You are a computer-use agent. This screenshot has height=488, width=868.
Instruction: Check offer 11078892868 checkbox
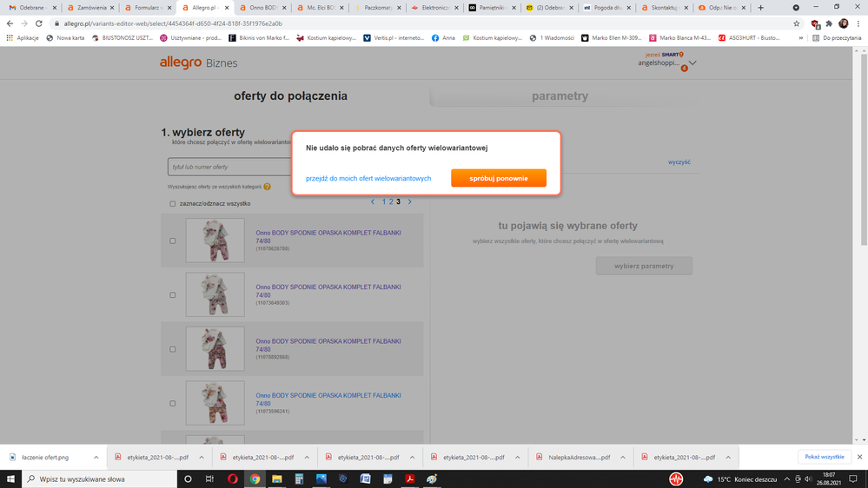click(173, 349)
